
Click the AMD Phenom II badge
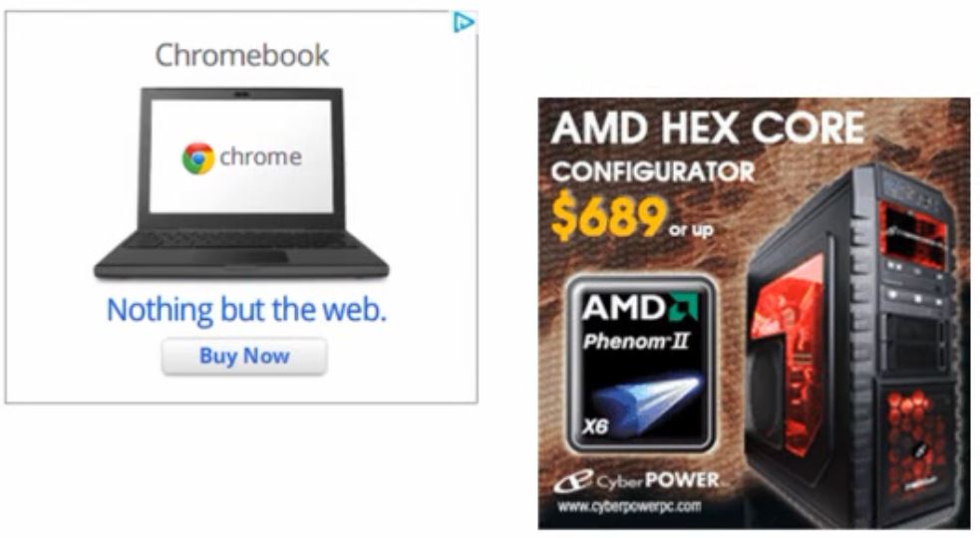641,364
